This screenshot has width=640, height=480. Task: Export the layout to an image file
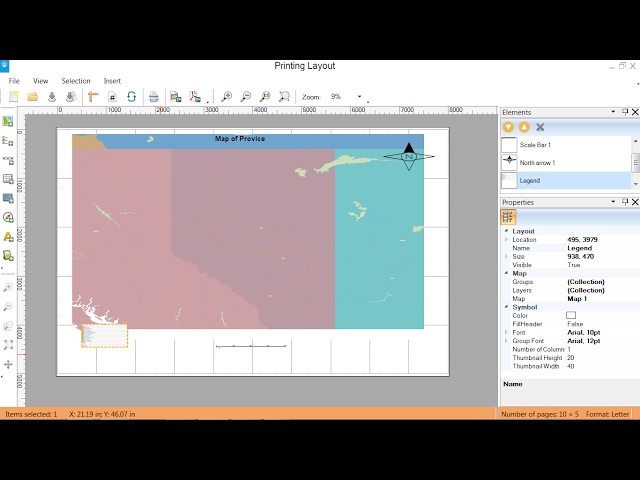tap(176, 97)
